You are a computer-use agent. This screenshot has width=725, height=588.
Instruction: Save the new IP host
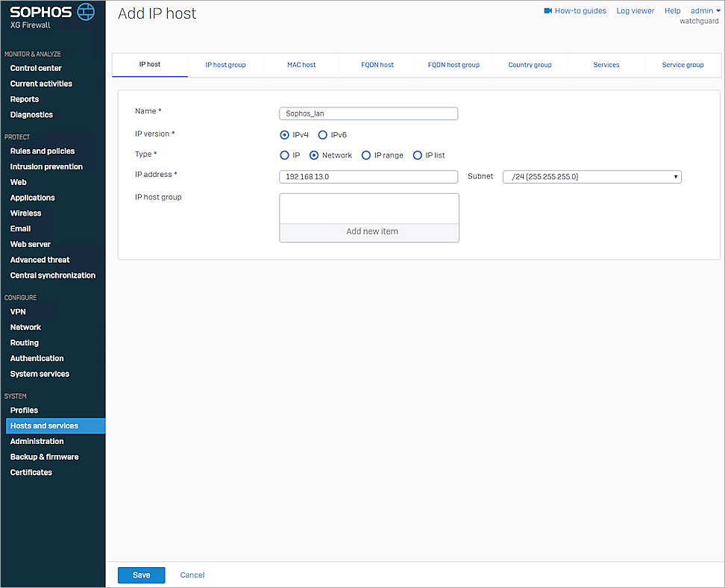coord(141,575)
